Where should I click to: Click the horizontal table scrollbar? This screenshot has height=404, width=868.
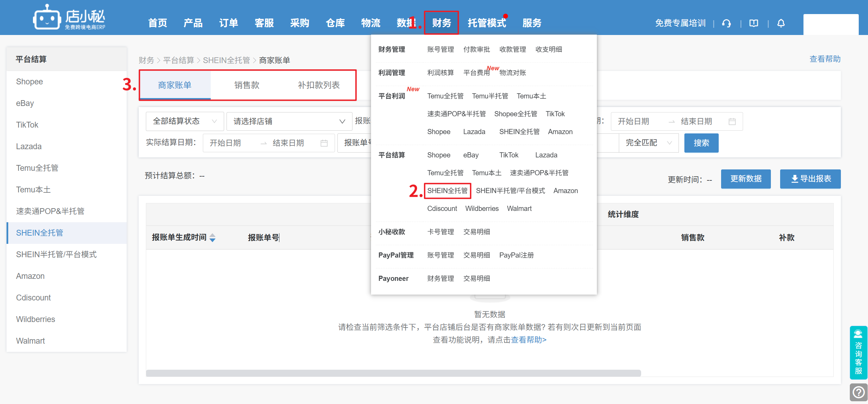point(393,373)
